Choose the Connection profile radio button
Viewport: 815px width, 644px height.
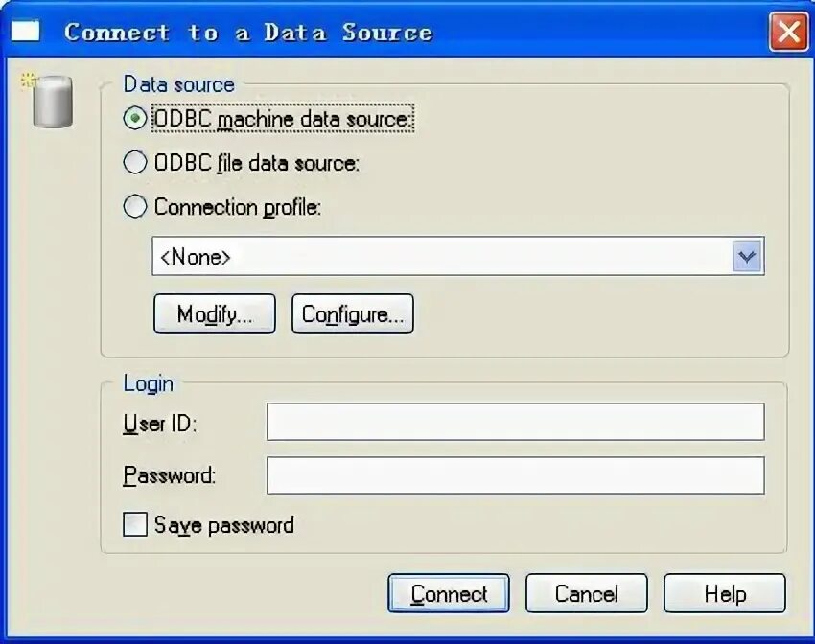tap(135, 206)
